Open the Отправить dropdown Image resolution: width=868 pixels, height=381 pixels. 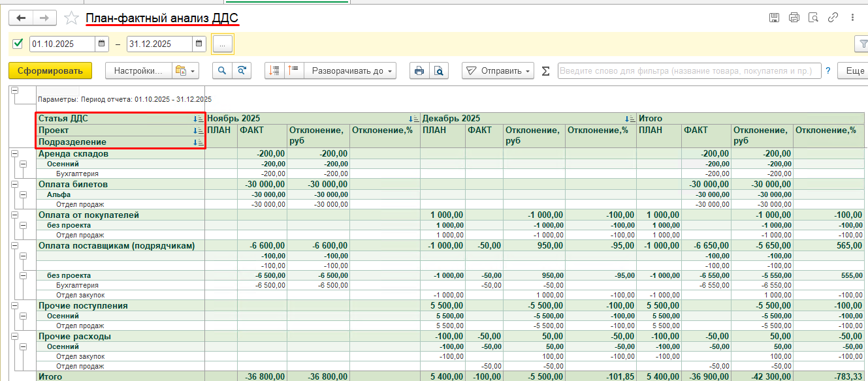pyautogui.click(x=498, y=70)
